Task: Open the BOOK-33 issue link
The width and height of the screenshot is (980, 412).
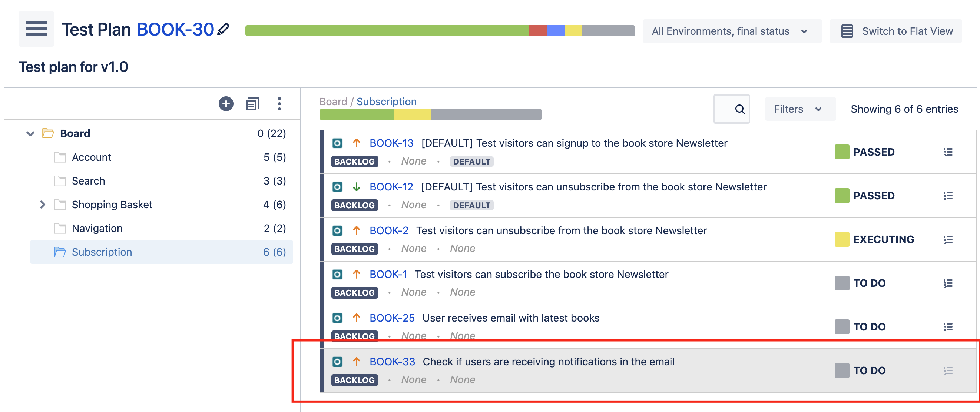Action: coord(392,362)
